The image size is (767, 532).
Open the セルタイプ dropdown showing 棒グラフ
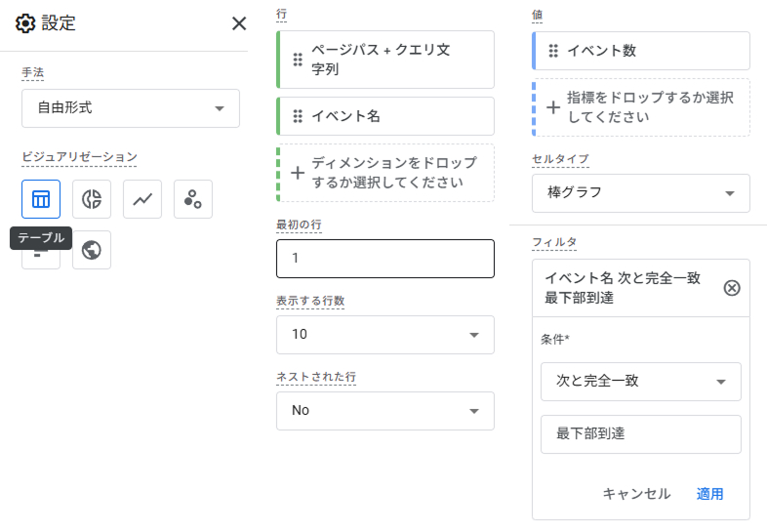coord(641,193)
